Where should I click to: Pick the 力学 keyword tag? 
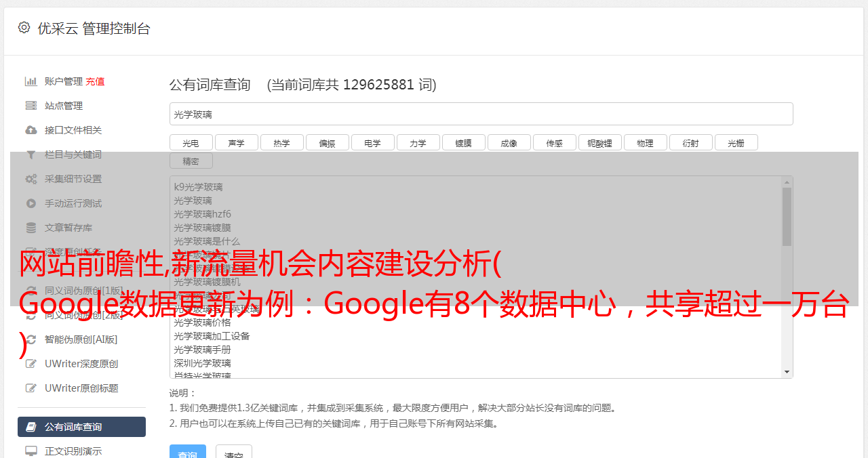(418, 142)
